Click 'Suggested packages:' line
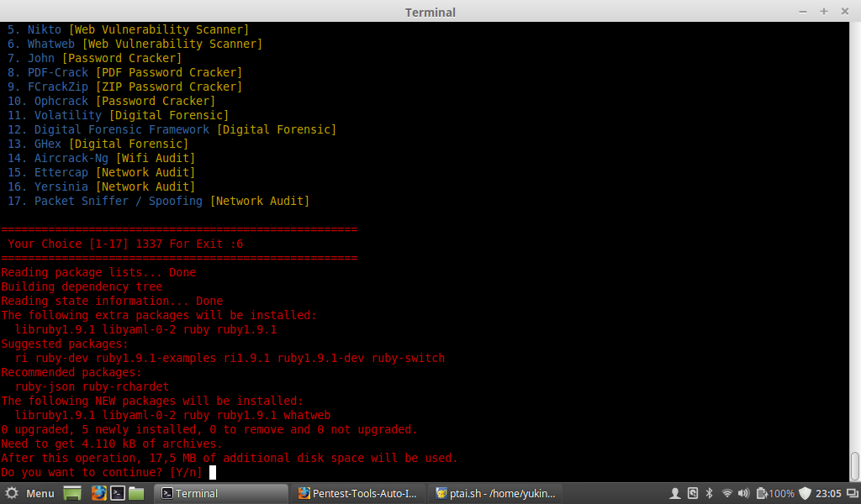The image size is (861, 504). pos(64,344)
